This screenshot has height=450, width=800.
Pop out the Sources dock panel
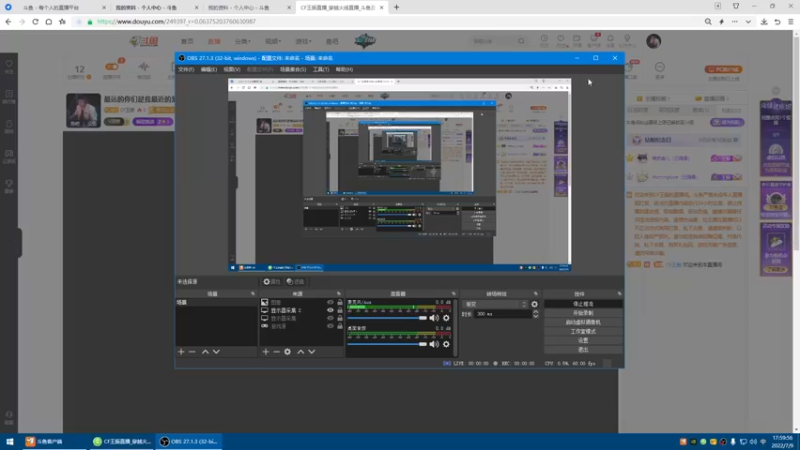339,294
